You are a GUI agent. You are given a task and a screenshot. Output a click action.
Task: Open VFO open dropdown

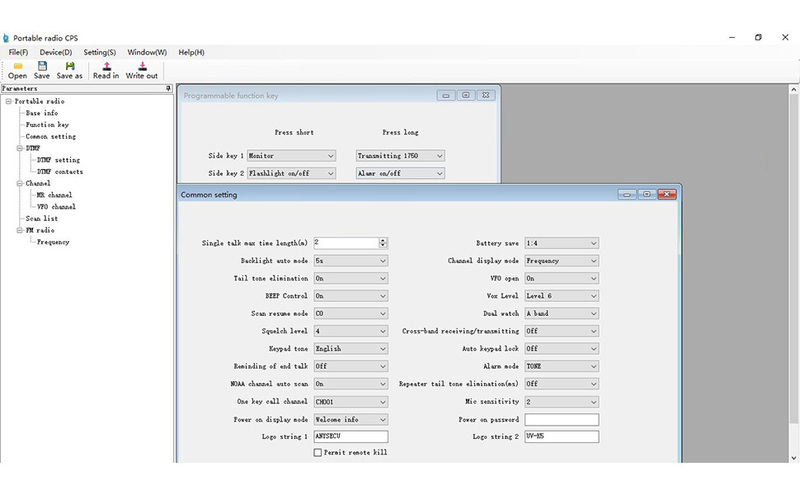[x=562, y=279]
